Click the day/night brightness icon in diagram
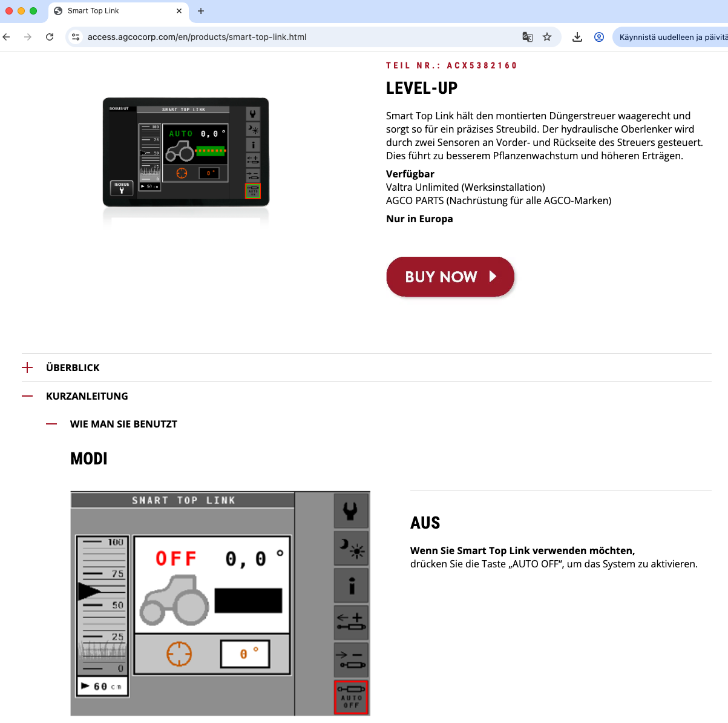The width and height of the screenshot is (728, 723). click(x=351, y=549)
